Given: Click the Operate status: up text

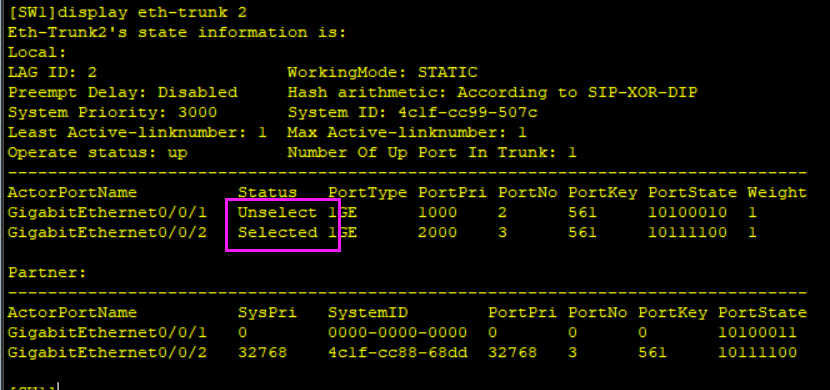Looking at the screenshot, I should click(97, 153).
